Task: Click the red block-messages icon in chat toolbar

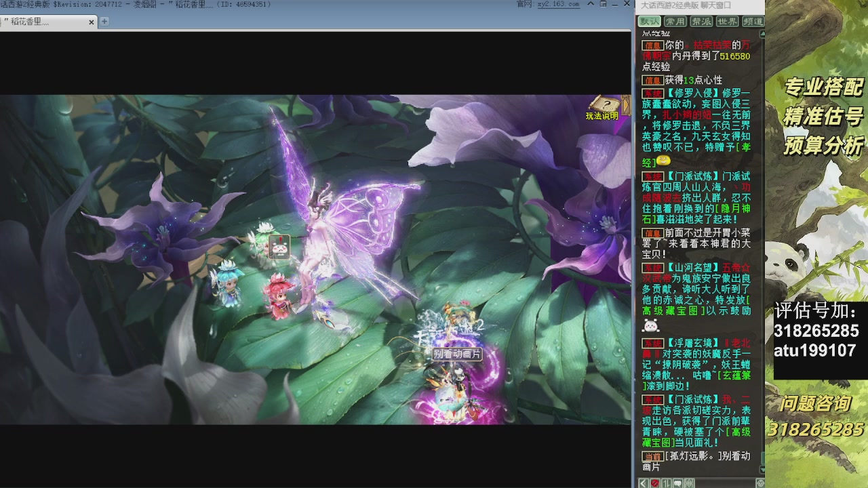Action: click(x=655, y=483)
